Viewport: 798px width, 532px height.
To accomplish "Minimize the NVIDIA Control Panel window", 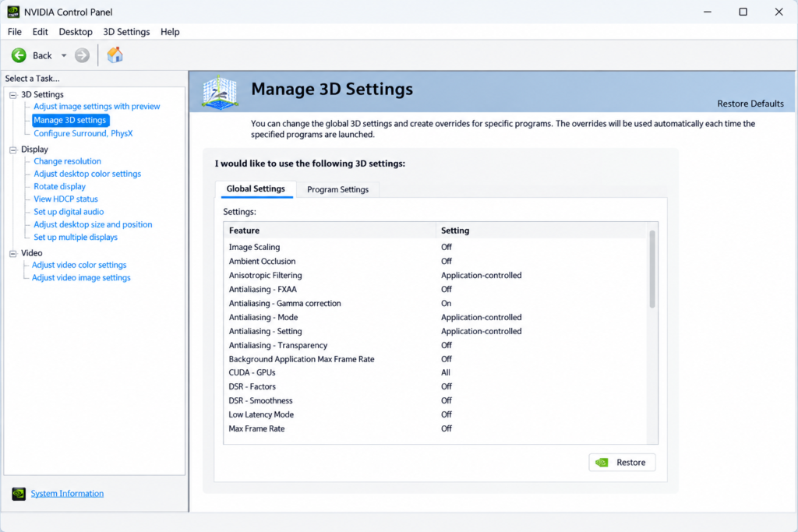I will 708,12.
